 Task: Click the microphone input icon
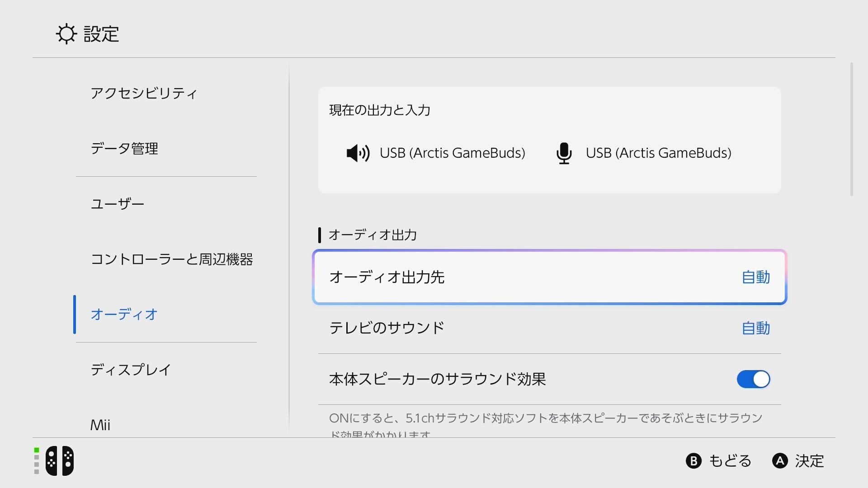(x=564, y=153)
